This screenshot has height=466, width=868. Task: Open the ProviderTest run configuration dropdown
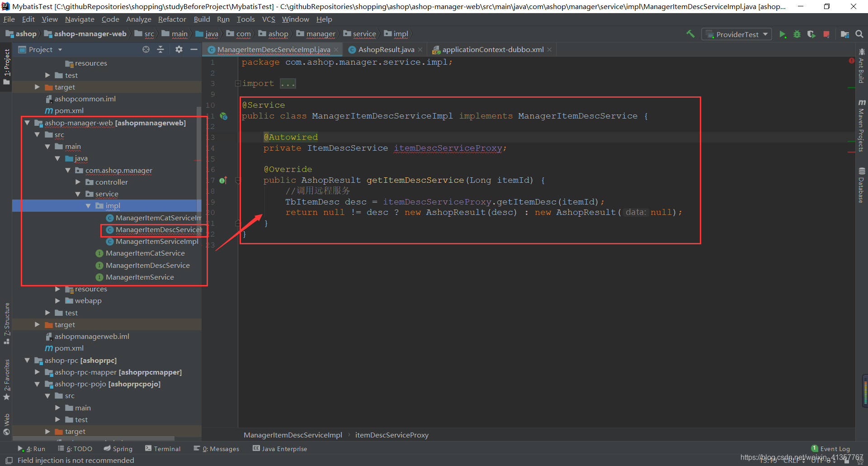click(x=736, y=34)
